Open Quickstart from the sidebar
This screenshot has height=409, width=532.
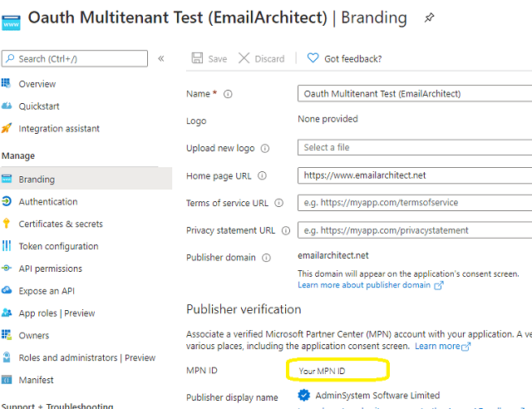pyautogui.click(x=39, y=106)
